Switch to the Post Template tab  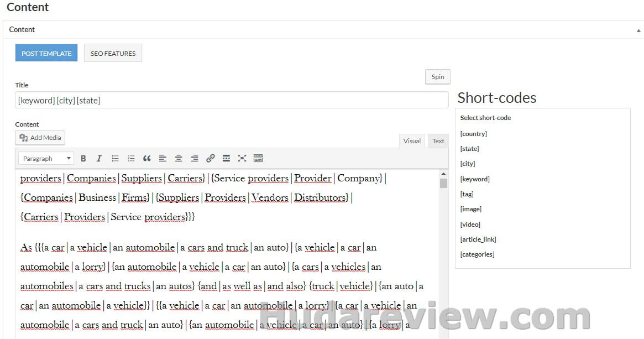(x=46, y=53)
